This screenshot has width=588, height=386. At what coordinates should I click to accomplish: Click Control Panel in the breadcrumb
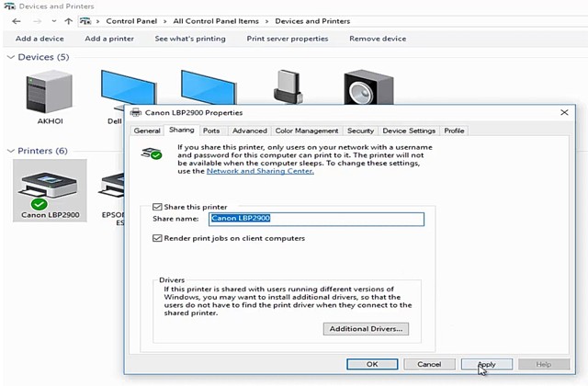(x=131, y=21)
